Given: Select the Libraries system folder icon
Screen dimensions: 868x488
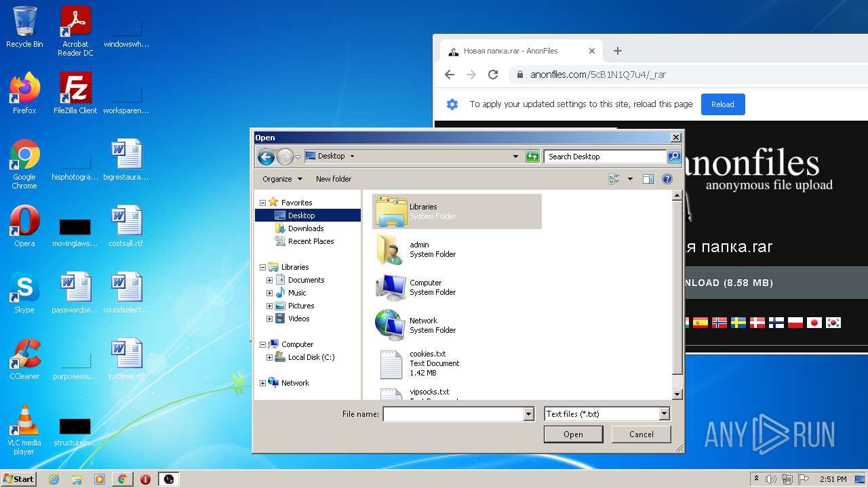Looking at the screenshot, I should point(391,211).
